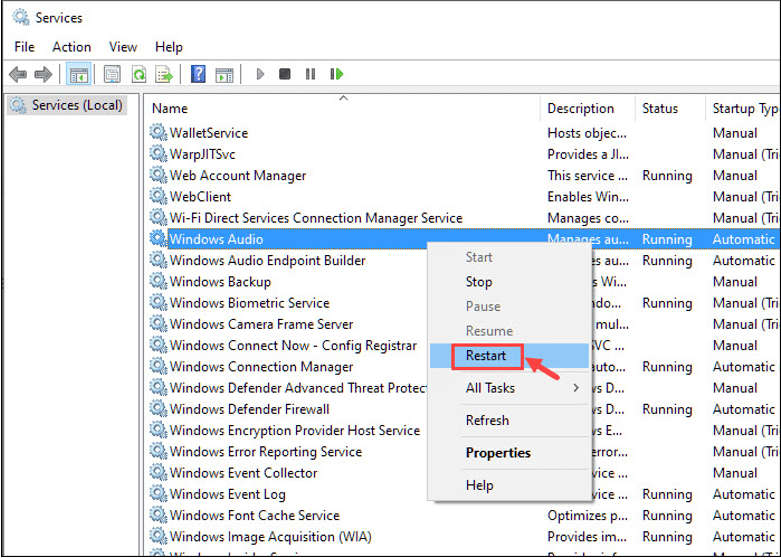
Task: Click Running status of Web Account Manager
Action: coord(667,175)
